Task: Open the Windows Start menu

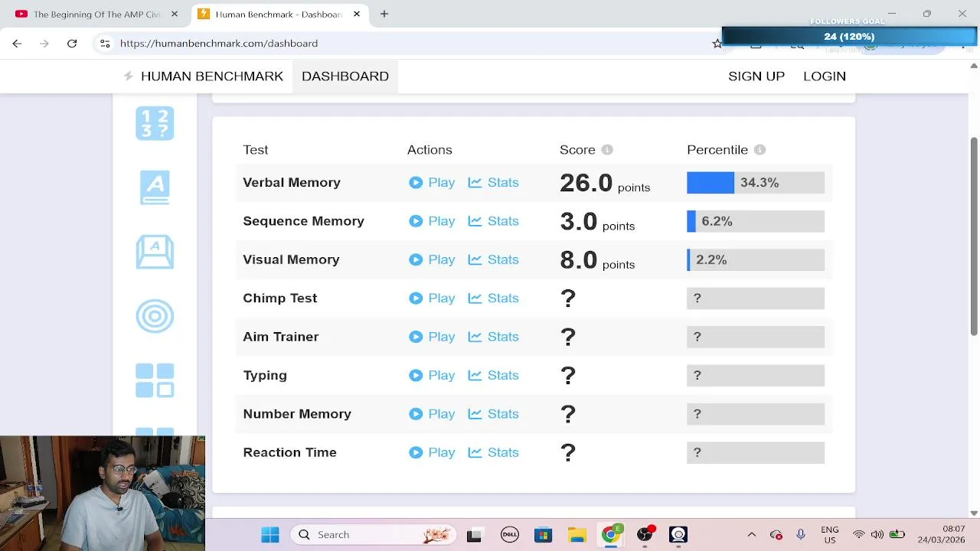Action: pyautogui.click(x=270, y=535)
